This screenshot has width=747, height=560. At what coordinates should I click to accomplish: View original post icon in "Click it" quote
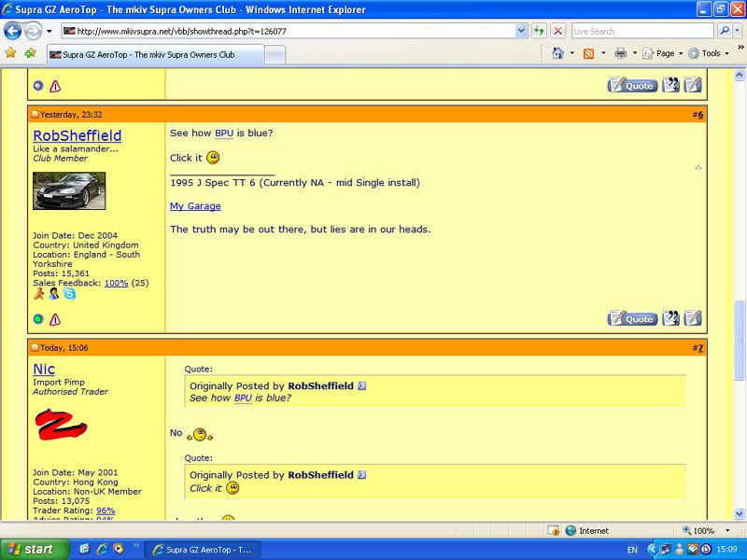pyautogui.click(x=362, y=475)
